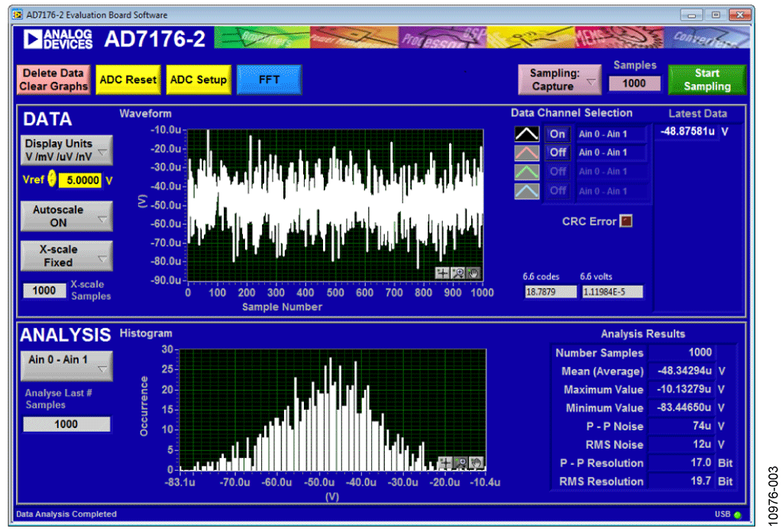Click the Samples count input field

coord(635,83)
